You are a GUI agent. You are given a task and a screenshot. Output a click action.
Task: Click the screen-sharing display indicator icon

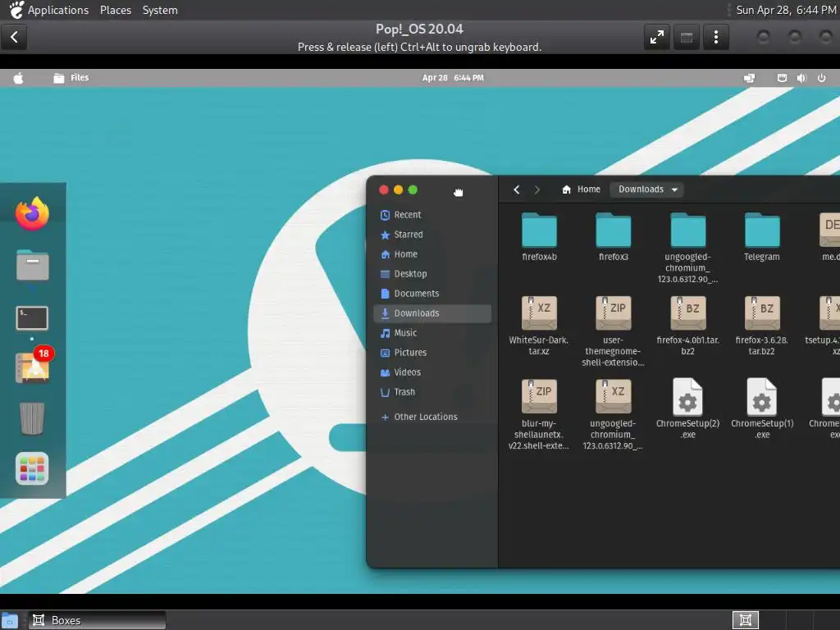pos(749,78)
